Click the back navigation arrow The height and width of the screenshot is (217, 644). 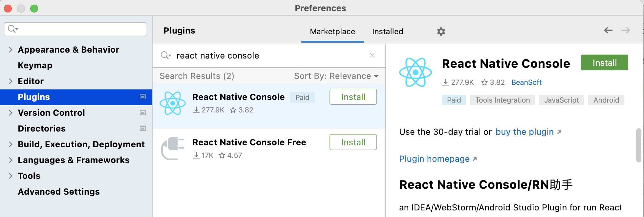608,30
